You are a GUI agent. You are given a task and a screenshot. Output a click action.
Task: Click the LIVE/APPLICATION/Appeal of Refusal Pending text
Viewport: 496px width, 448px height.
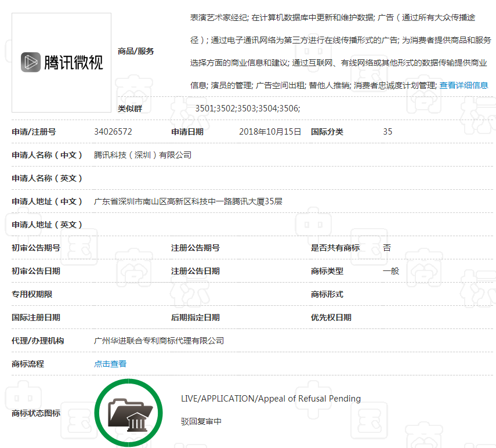(271, 399)
